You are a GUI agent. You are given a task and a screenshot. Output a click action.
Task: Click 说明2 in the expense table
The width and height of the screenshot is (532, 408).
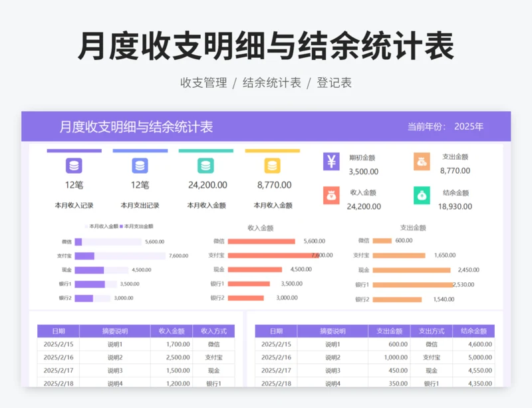coord(332,357)
